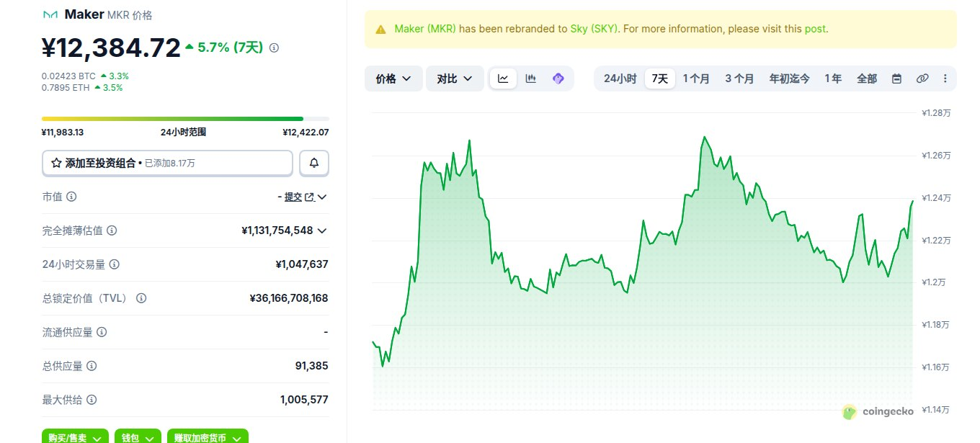
Task: Select the 1年 time range
Action: [x=833, y=79]
